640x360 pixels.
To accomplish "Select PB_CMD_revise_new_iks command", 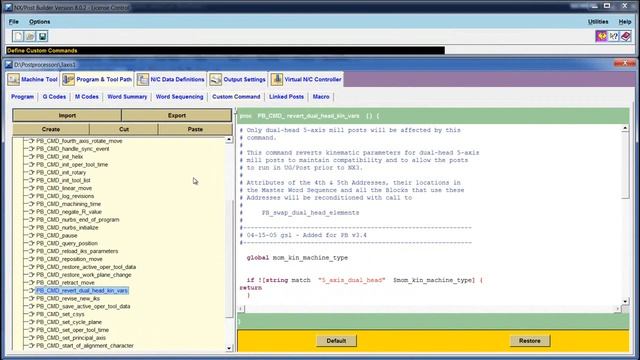I will pos(68,299).
